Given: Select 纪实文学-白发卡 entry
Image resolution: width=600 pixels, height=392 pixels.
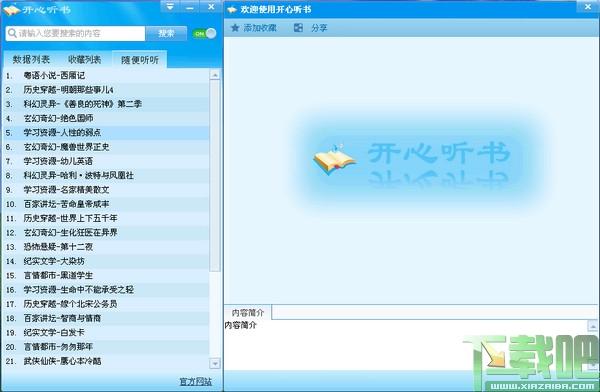Looking at the screenshot, I should 107,332.
